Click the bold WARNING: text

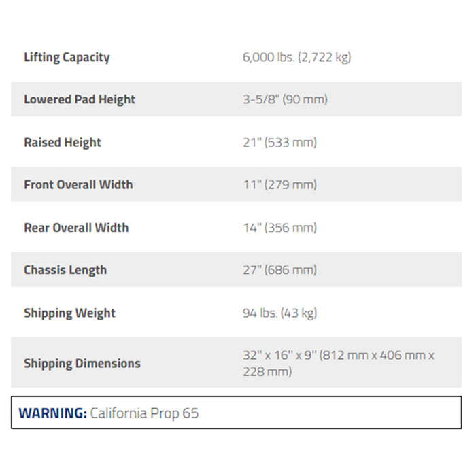tap(52, 413)
